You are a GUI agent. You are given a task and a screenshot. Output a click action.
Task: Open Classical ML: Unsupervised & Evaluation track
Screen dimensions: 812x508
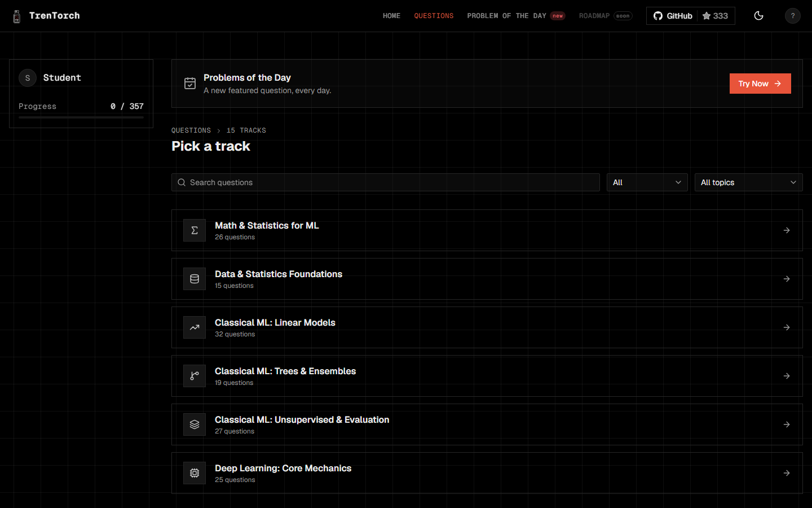click(x=487, y=424)
